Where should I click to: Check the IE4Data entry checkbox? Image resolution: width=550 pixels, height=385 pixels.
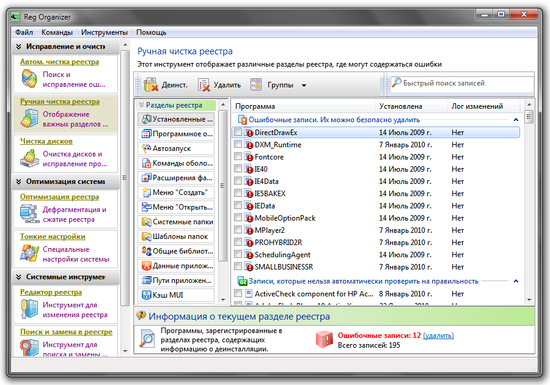238,181
